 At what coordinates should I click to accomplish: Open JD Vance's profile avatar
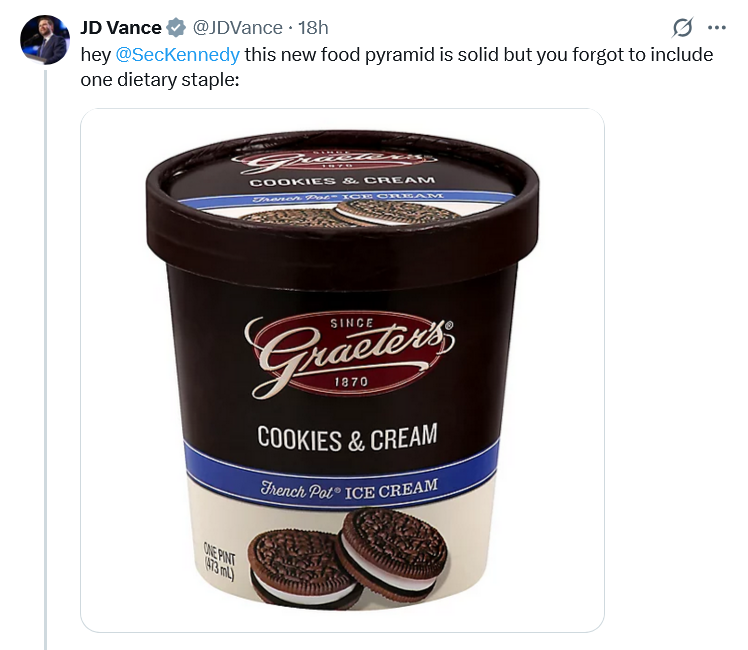point(45,40)
